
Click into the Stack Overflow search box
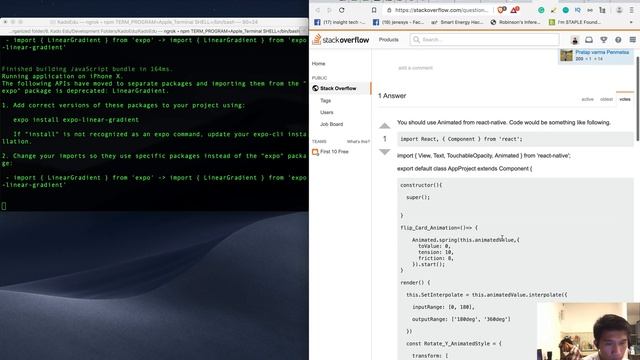click(484, 40)
